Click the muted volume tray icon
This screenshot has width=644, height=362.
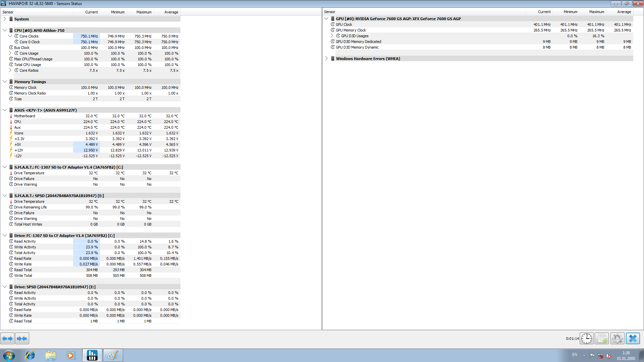click(608, 356)
